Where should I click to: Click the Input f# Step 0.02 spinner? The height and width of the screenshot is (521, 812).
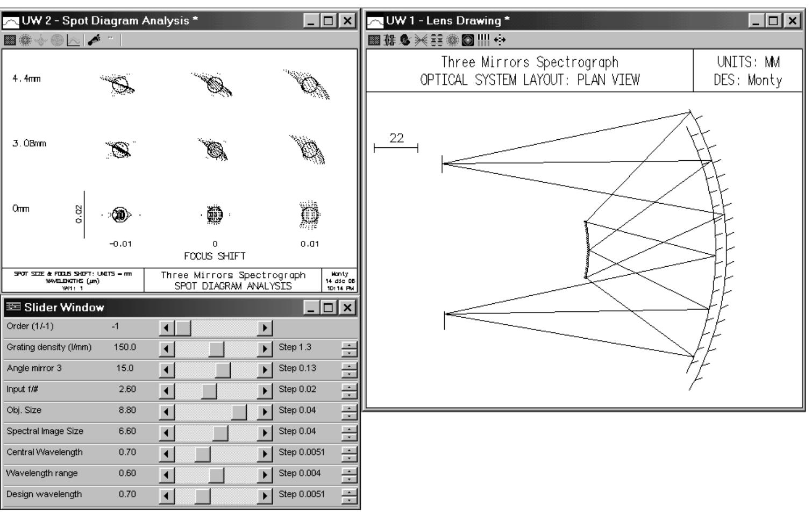pyautogui.click(x=349, y=390)
